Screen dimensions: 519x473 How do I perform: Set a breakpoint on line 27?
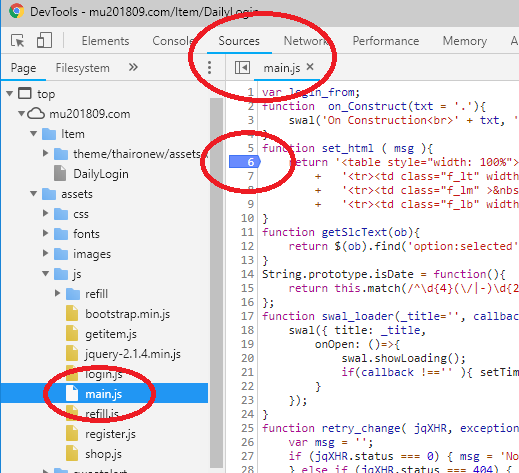click(x=247, y=456)
